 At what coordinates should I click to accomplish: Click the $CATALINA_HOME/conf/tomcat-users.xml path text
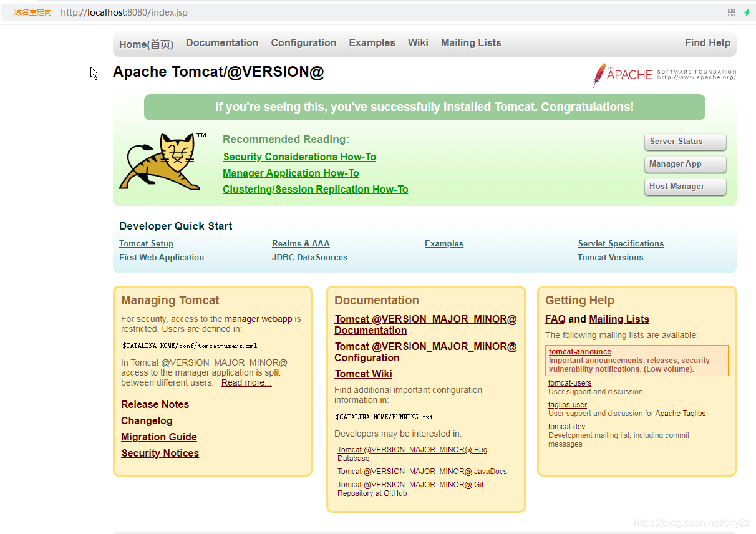(190, 346)
